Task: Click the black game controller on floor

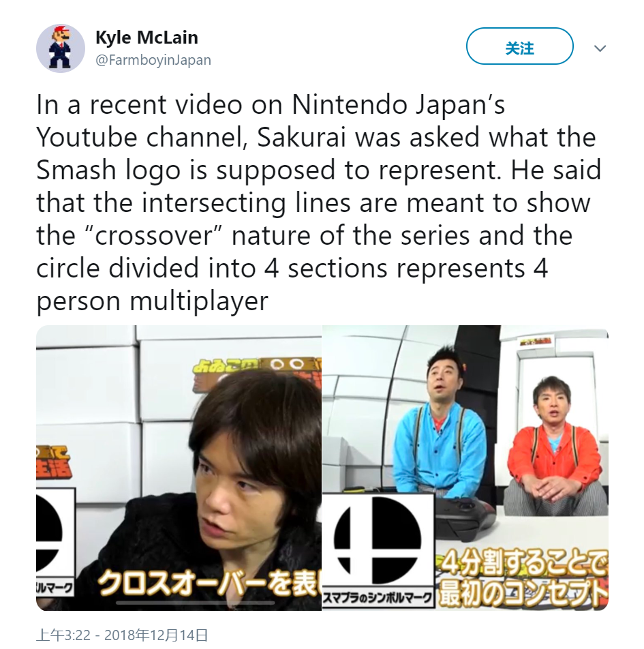Action: [464, 517]
